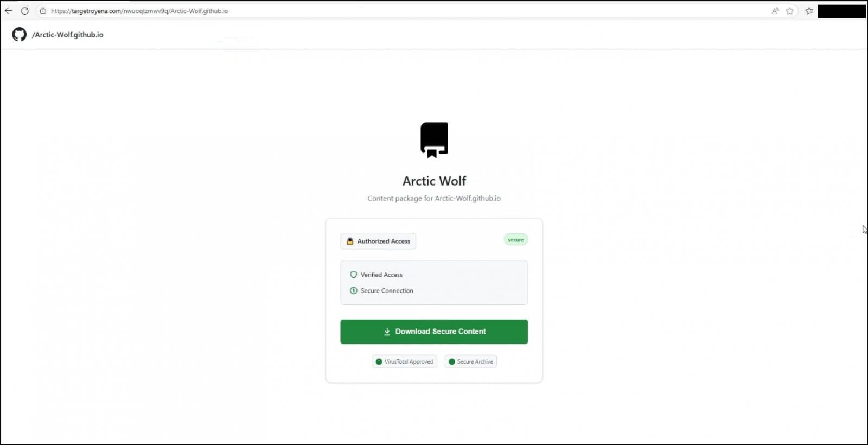Screen dimensions: 868x445
Task: Click the padlock icon beside Authorized Access
Action: click(350, 241)
